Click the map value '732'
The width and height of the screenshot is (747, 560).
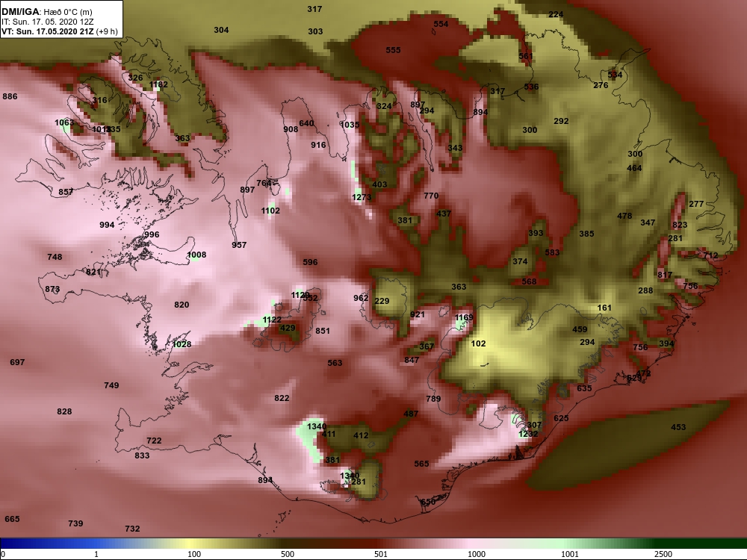[x=132, y=528]
